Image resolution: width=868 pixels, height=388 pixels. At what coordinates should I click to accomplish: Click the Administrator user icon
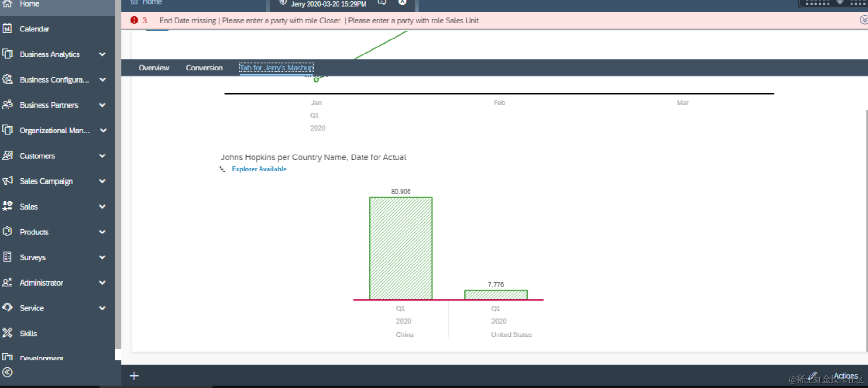(7, 282)
